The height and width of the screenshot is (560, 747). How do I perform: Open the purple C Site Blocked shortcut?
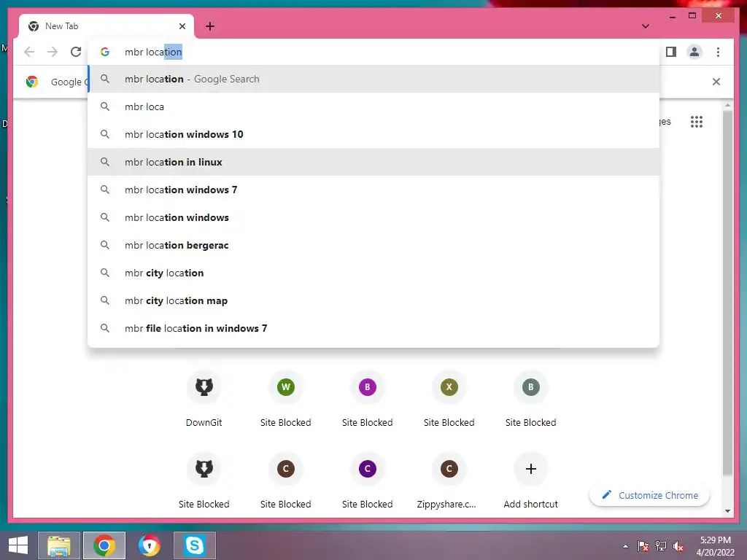coord(368,481)
